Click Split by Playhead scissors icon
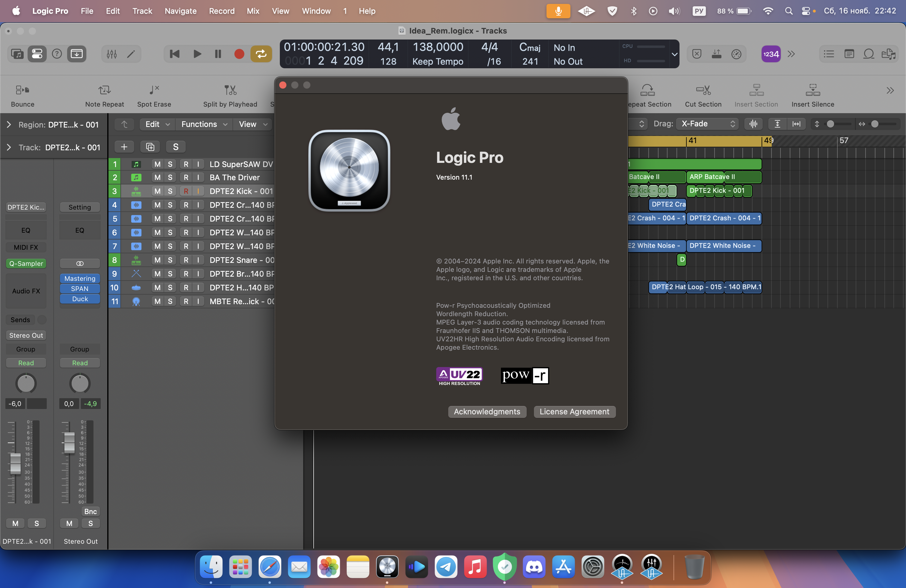This screenshot has width=906, height=588. pos(230,90)
